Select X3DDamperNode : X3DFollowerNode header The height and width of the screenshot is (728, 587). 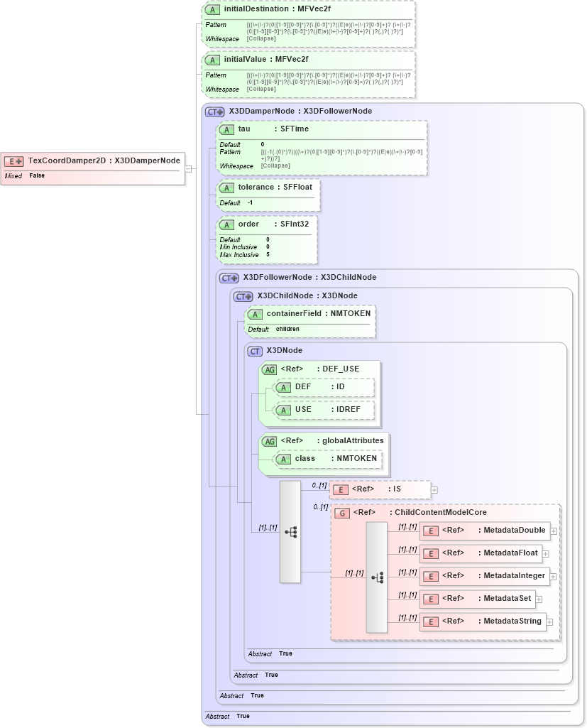point(301,111)
